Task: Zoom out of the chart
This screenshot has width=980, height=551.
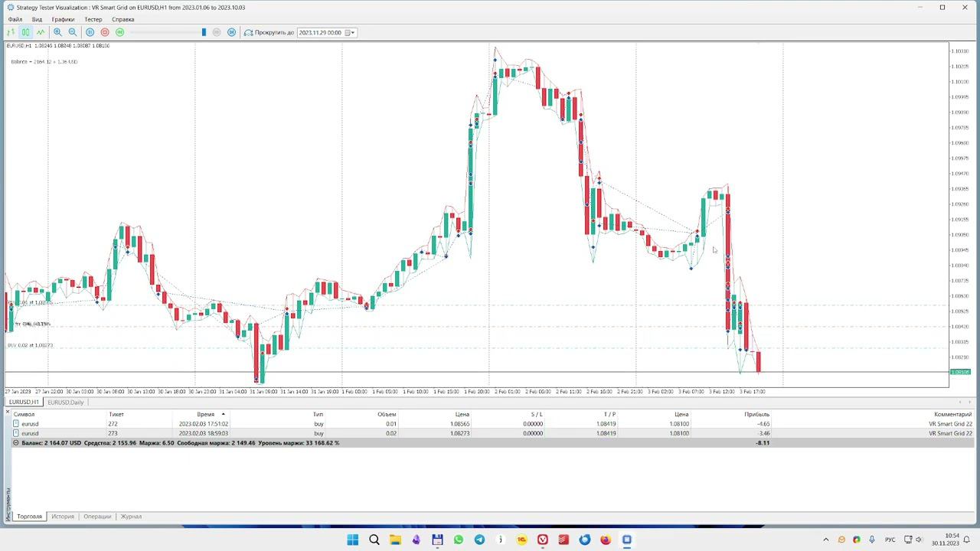Action: (x=72, y=32)
